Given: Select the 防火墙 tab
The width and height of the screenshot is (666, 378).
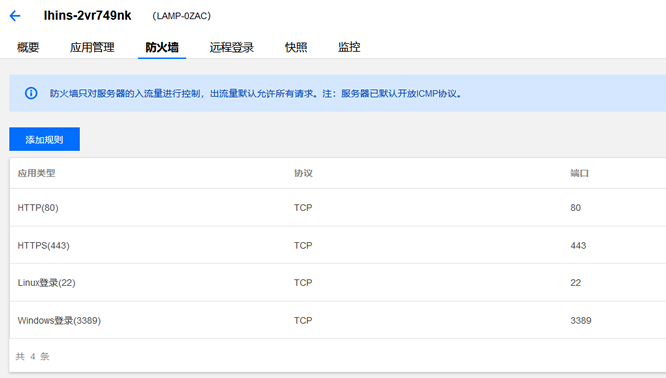Looking at the screenshot, I should pyautogui.click(x=162, y=47).
